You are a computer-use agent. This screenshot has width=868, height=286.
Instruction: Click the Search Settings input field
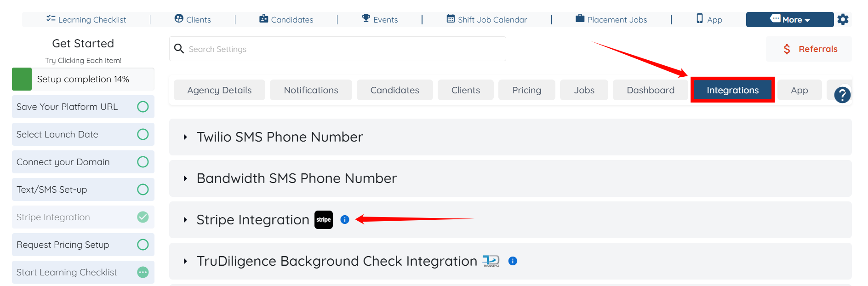(345, 49)
